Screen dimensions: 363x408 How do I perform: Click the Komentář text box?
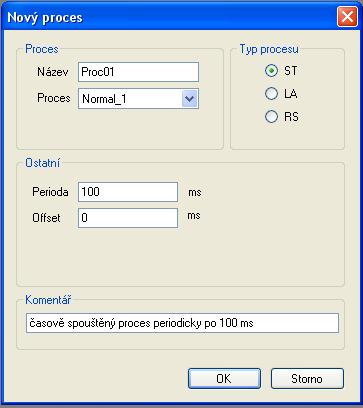pyautogui.click(x=182, y=323)
